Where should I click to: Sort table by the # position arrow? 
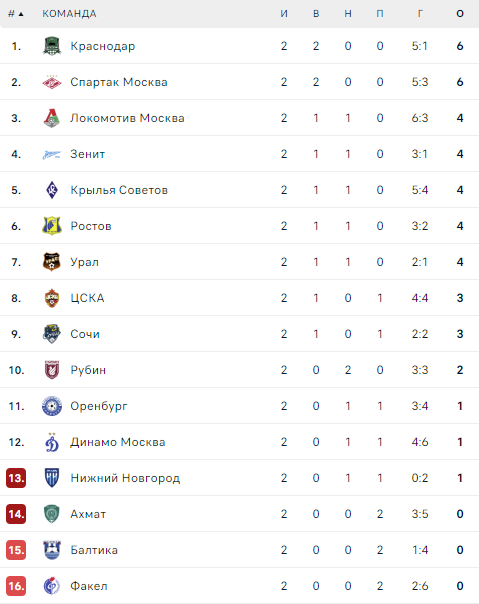pos(16,14)
